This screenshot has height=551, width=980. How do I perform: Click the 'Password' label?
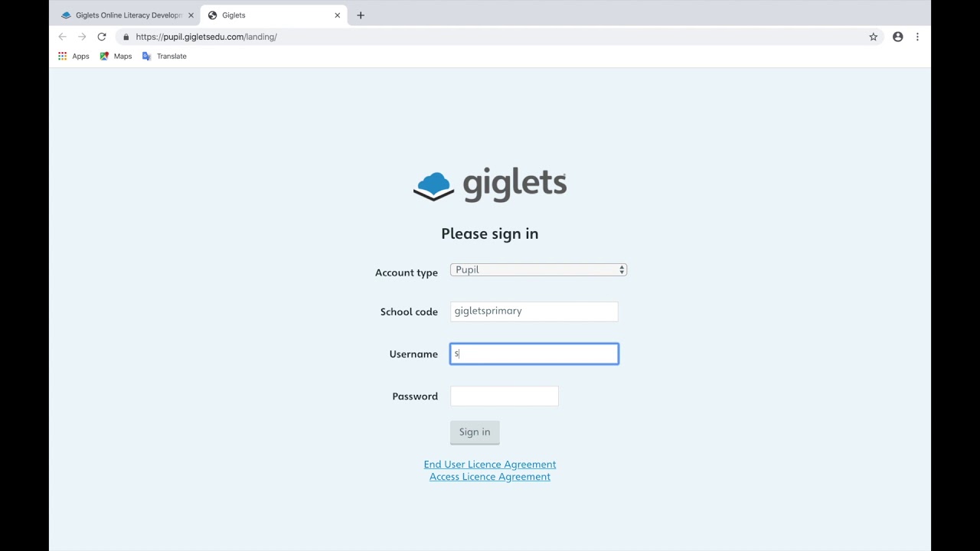pyautogui.click(x=415, y=396)
